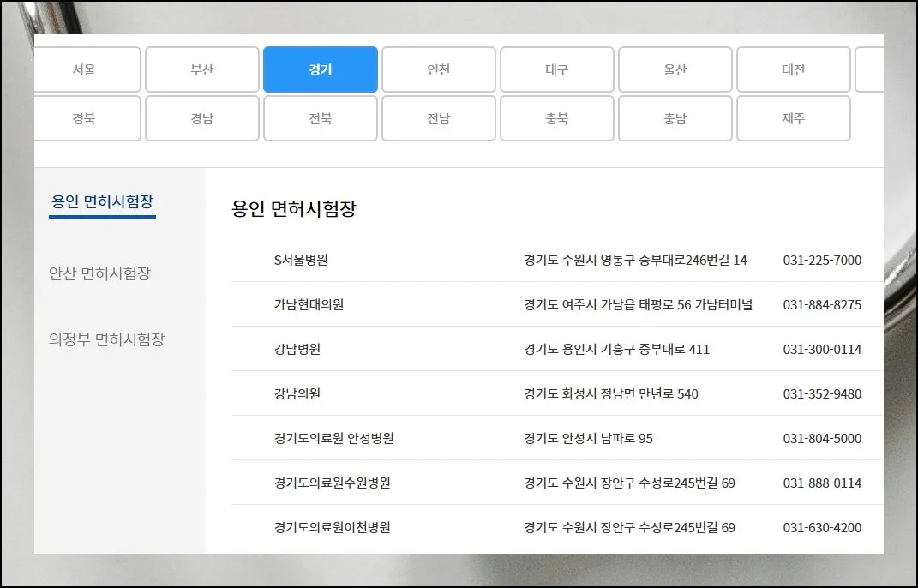Click the phone number 031-884-8275

point(823,304)
